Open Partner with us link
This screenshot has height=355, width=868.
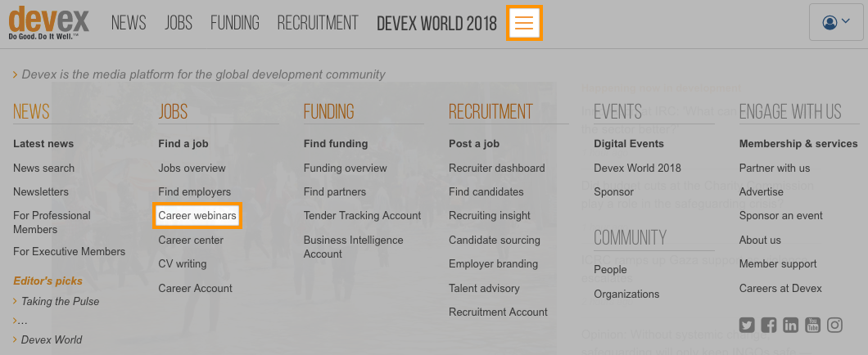point(775,169)
